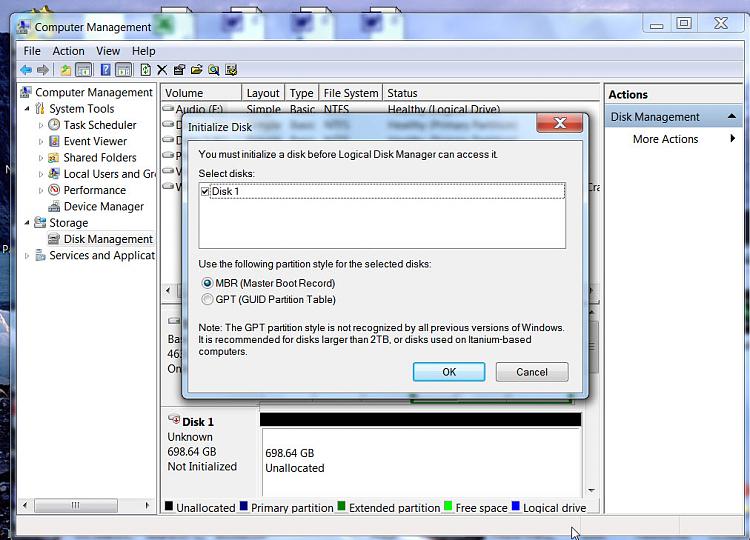
Task: Toggle the Disk 1 checkbox in dialog
Action: [x=205, y=191]
